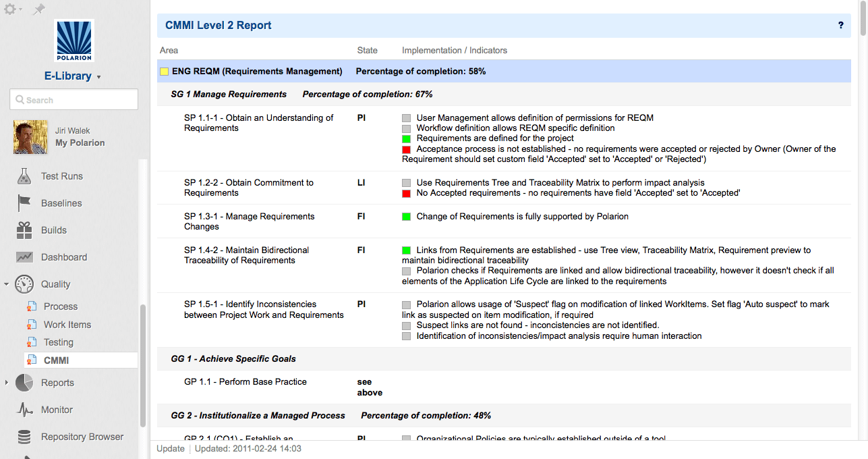Open Monitor in the sidebar
The image size is (868, 459).
point(57,410)
